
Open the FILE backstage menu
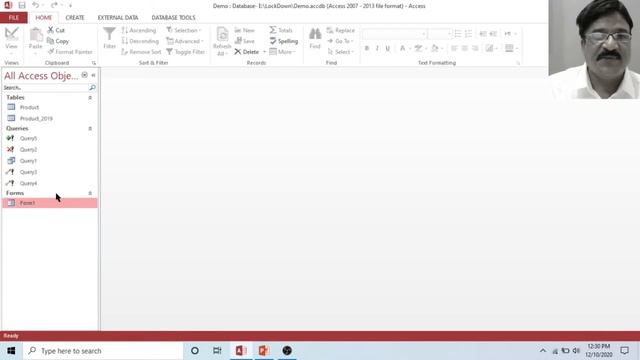pos(13,18)
